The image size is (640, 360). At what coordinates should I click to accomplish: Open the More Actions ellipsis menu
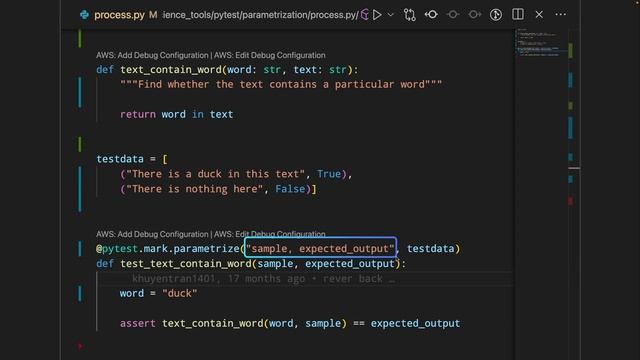tap(561, 15)
